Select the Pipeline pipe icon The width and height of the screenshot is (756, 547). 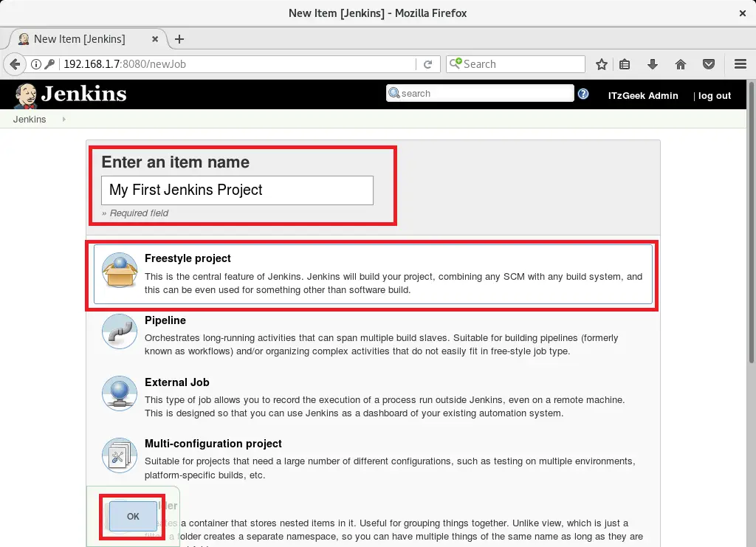(x=120, y=331)
